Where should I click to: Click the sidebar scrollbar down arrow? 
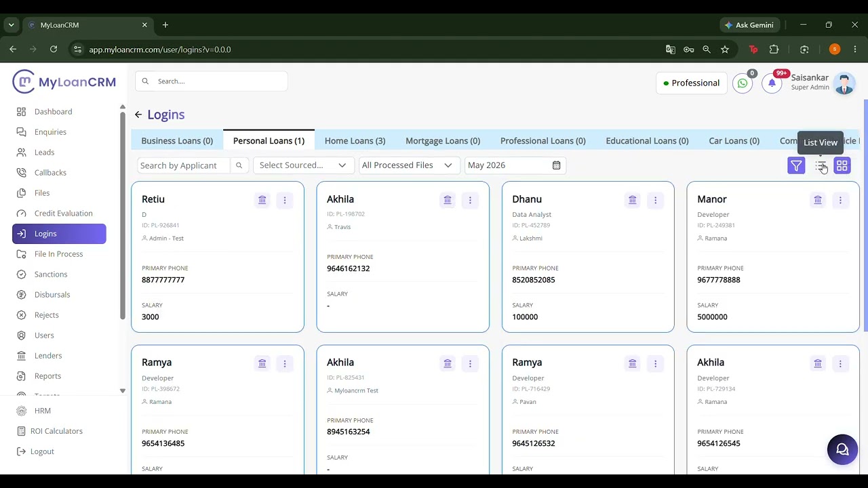(x=122, y=391)
